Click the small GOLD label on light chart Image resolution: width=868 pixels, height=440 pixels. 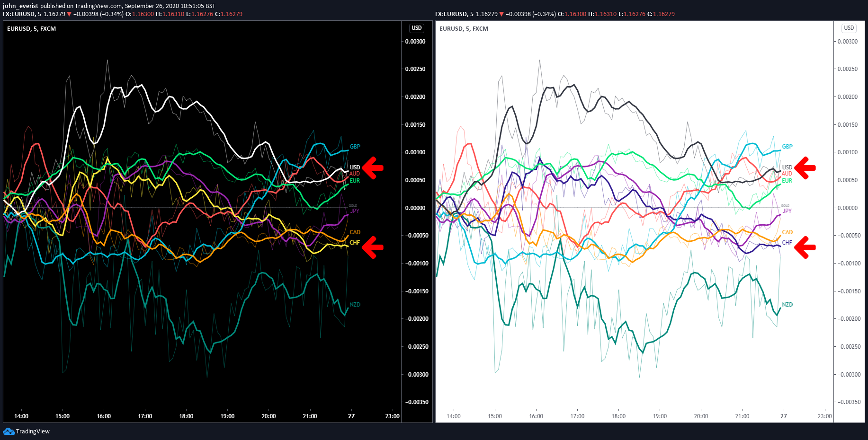pos(785,206)
